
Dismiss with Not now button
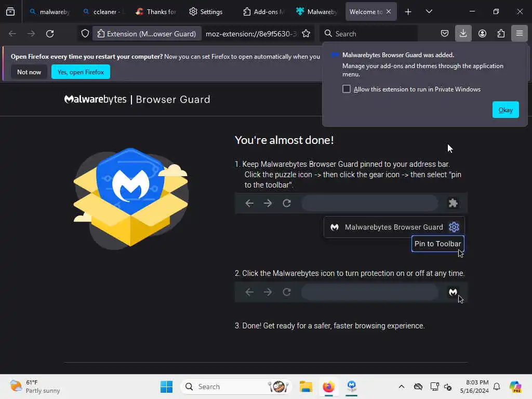point(29,72)
